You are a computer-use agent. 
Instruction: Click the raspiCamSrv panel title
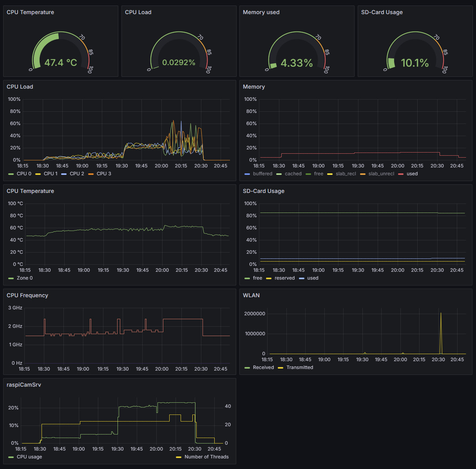pos(24,385)
